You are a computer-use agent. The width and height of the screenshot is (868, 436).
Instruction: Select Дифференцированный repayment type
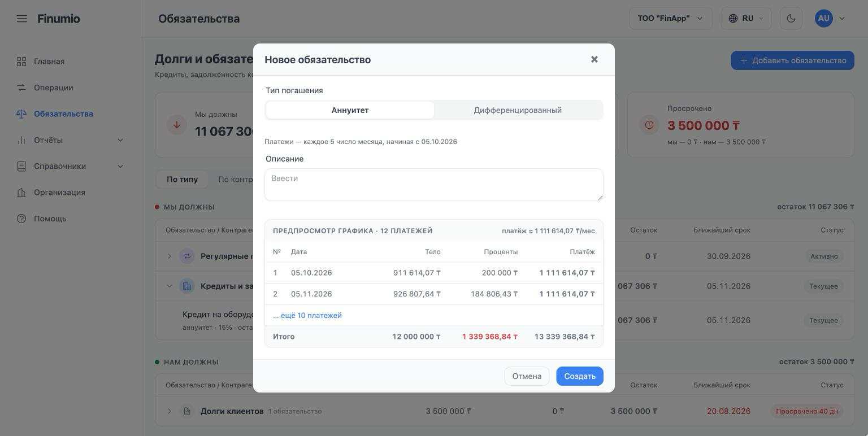[518, 110]
